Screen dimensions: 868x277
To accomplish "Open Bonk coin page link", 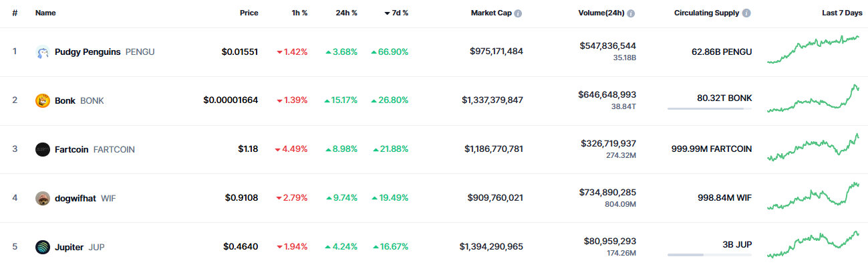I will 65,100.
